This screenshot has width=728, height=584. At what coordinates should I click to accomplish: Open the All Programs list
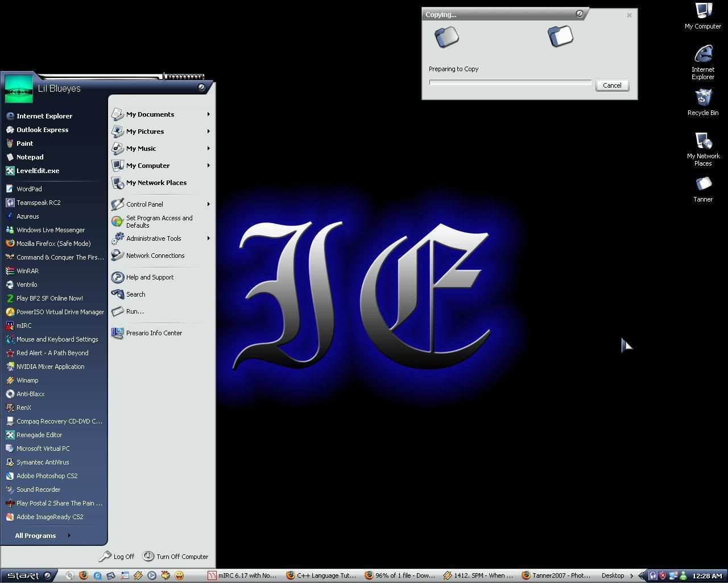pos(42,536)
